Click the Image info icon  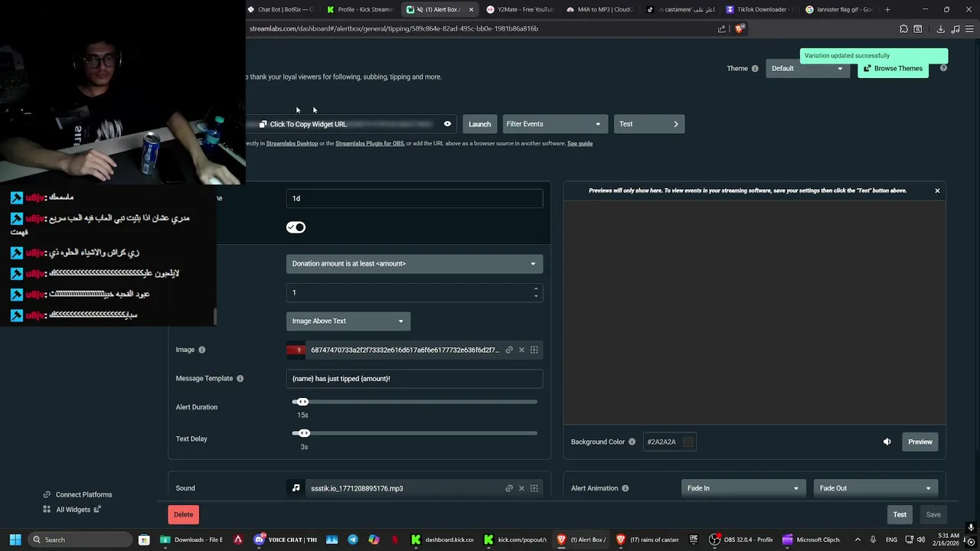202,350
